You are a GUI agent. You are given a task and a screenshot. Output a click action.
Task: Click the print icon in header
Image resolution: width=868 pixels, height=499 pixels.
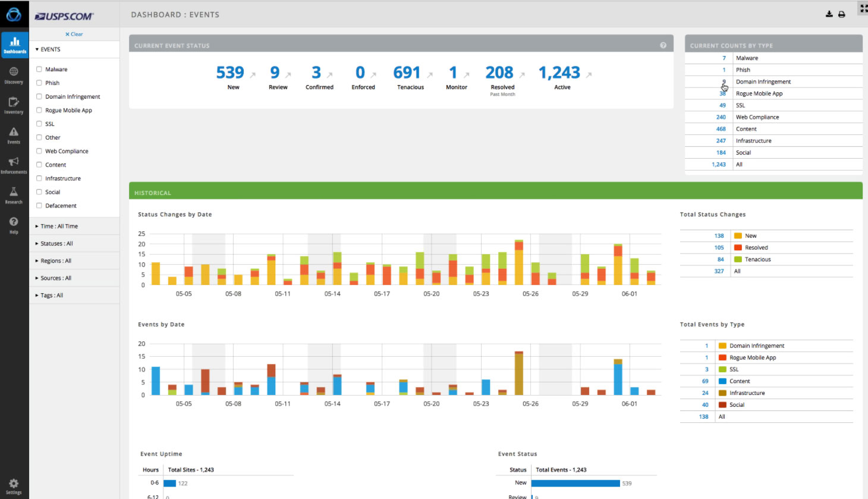point(842,14)
